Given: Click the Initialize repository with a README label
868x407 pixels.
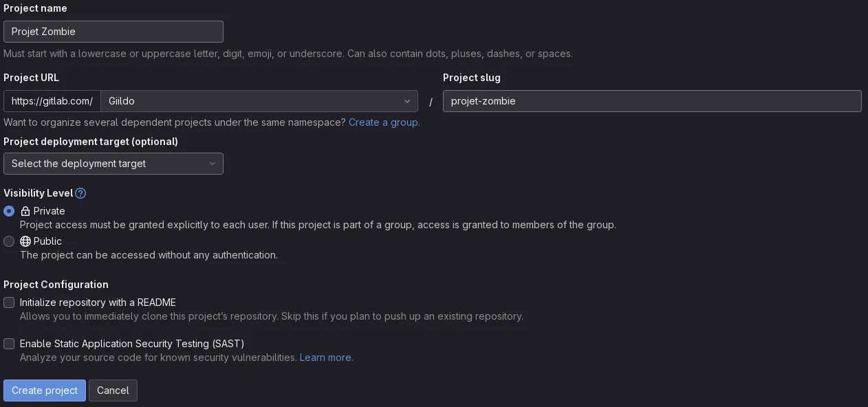Looking at the screenshot, I should pos(98,302).
